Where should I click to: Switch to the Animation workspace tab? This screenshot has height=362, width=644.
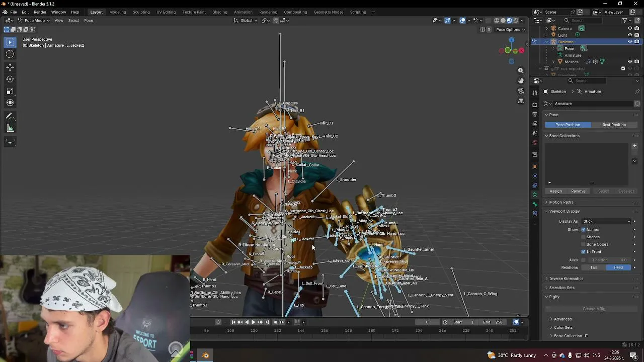pos(243,12)
